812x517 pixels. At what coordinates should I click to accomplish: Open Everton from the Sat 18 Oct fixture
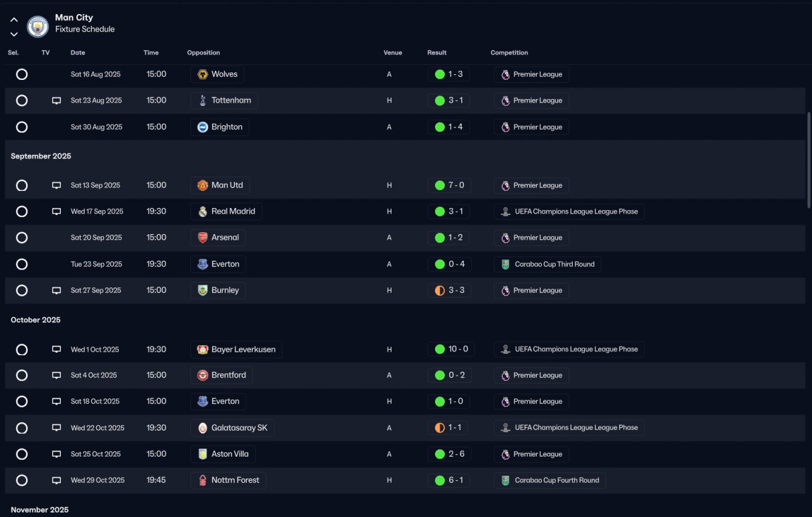(218, 402)
